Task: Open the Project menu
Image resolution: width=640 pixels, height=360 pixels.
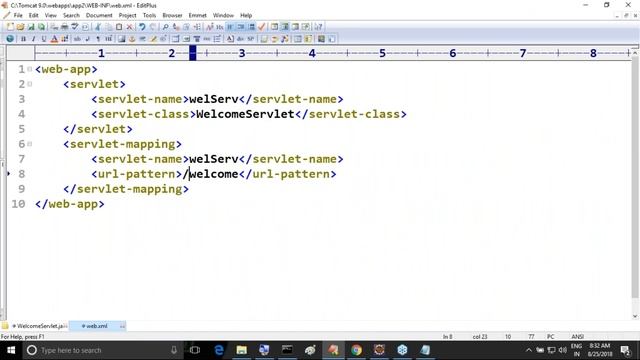Action: click(127, 16)
